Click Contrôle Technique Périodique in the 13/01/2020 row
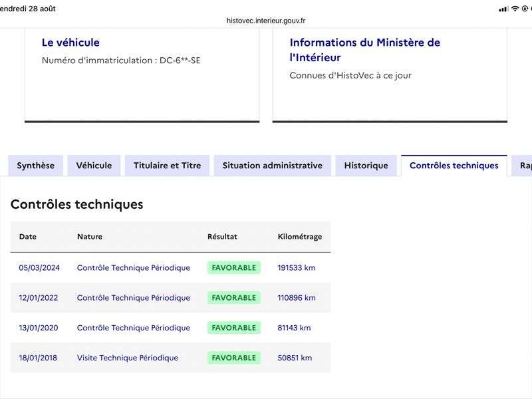Viewport: 532px width, 399px height. pos(134,328)
